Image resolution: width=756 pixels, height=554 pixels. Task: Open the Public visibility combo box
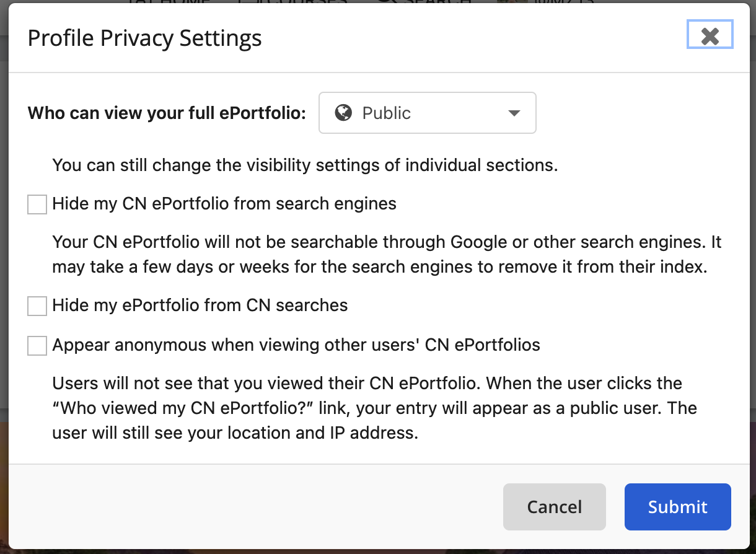click(x=427, y=113)
